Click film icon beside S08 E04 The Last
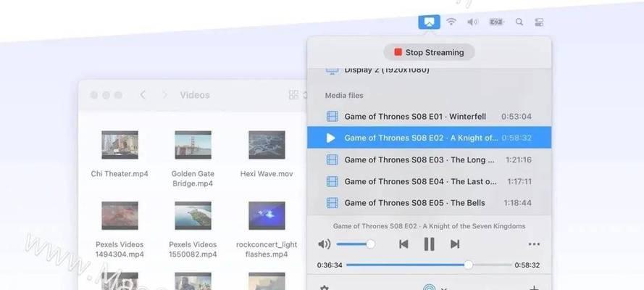Viewport: 644px width, 290px height. pos(332,181)
